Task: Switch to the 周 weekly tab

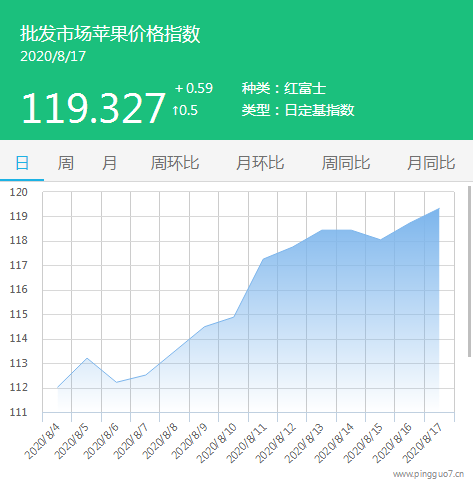Action: coord(66,163)
